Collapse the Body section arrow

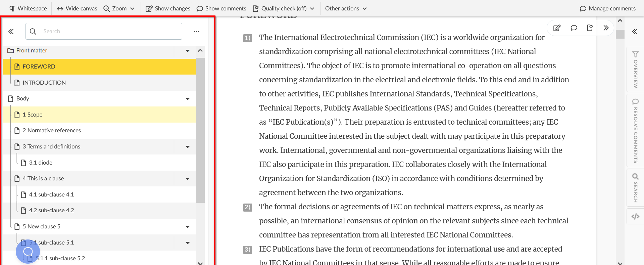[188, 99]
